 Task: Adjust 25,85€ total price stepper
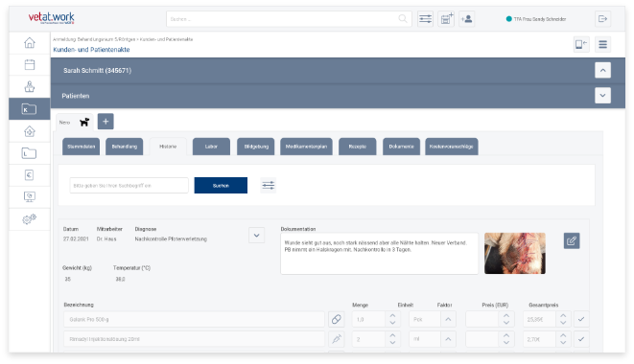[x=563, y=319]
